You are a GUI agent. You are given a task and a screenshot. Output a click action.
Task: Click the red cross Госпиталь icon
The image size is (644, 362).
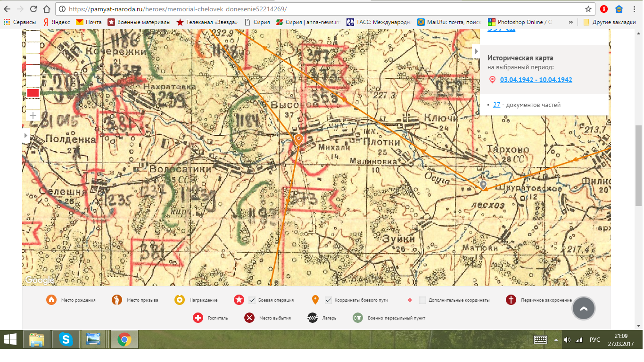(x=198, y=318)
